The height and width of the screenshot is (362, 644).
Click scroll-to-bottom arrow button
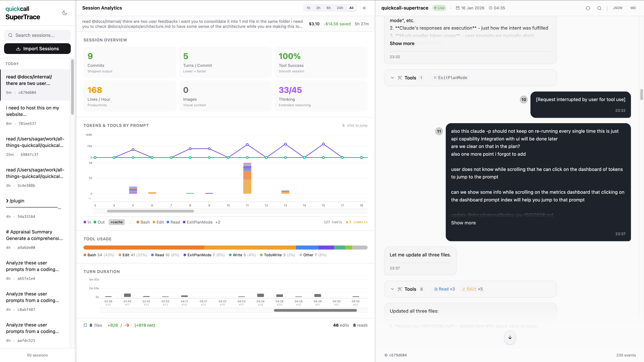click(x=510, y=338)
